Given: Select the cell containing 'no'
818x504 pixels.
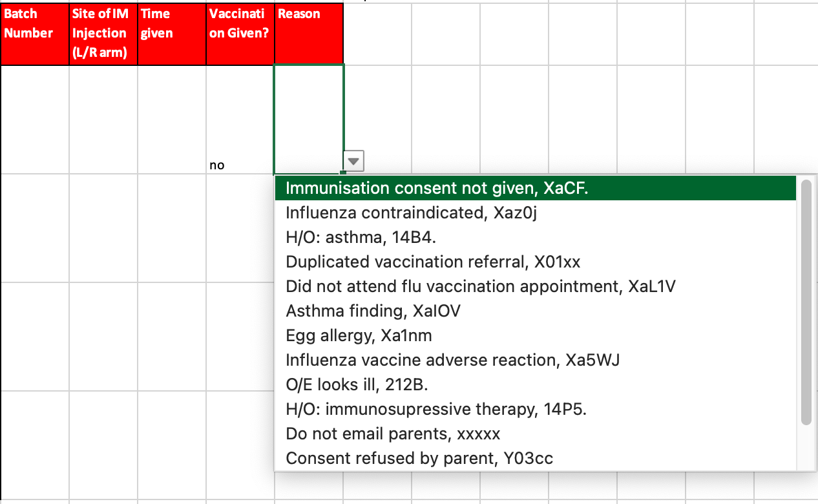Looking at the screenshot, I should (240, 120).
